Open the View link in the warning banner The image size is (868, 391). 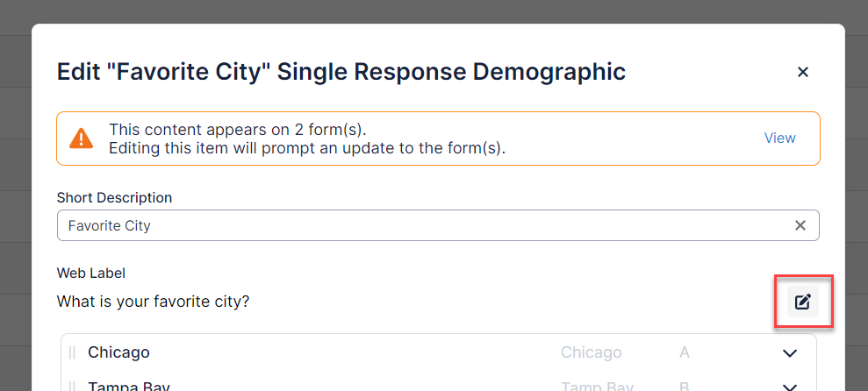tap(779, 138)
